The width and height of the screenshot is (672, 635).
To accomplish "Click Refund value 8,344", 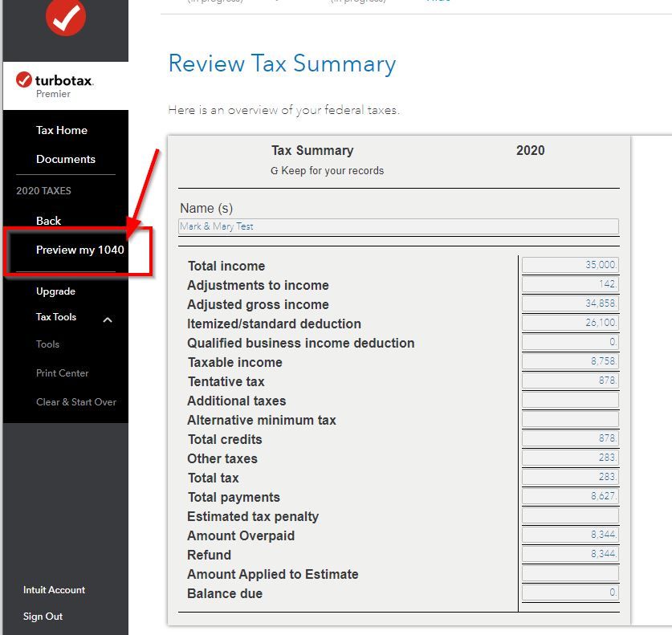I will pyautogui.click(x=570, y=554).
